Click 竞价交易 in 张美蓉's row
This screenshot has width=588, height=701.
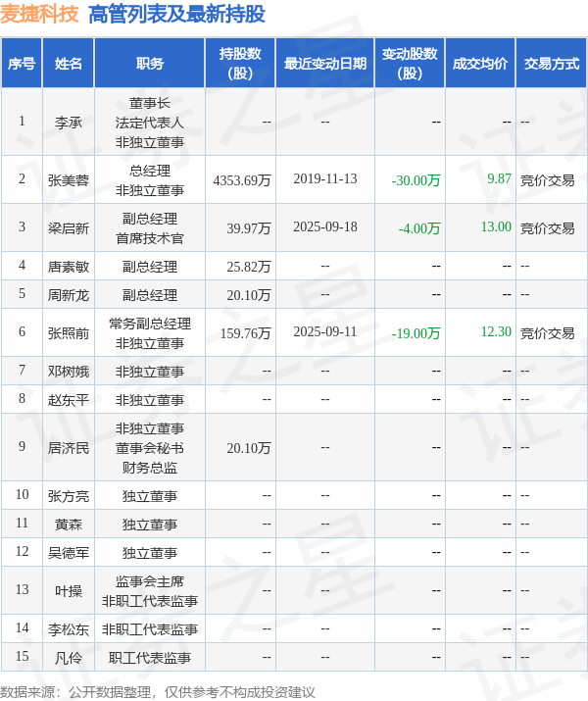click(x=548, y=180)
